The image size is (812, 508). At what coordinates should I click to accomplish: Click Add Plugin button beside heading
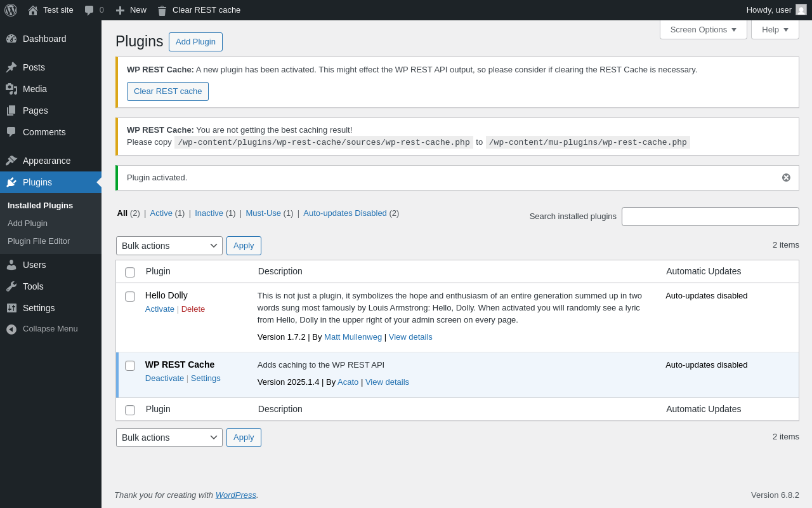click(195, 42)
